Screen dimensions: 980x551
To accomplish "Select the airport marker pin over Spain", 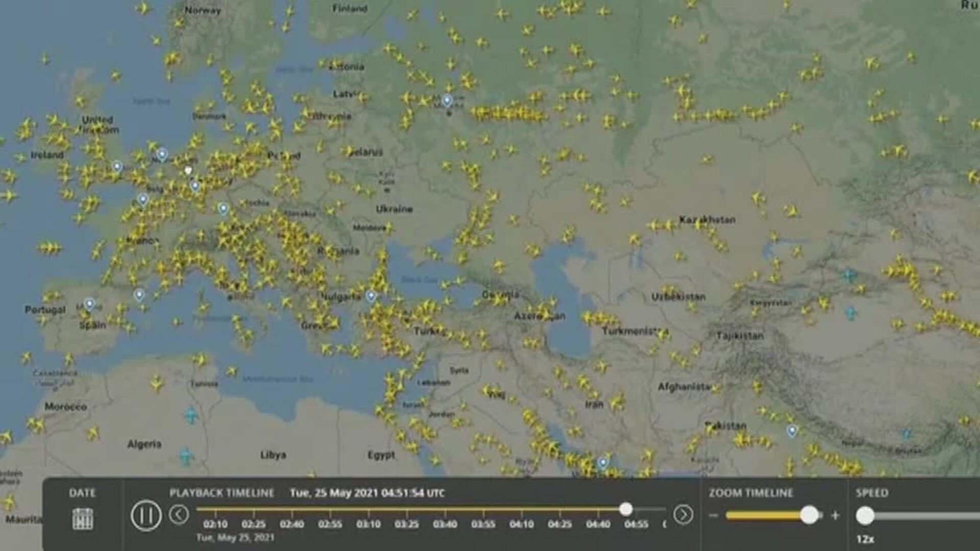I will pos(89,302).
